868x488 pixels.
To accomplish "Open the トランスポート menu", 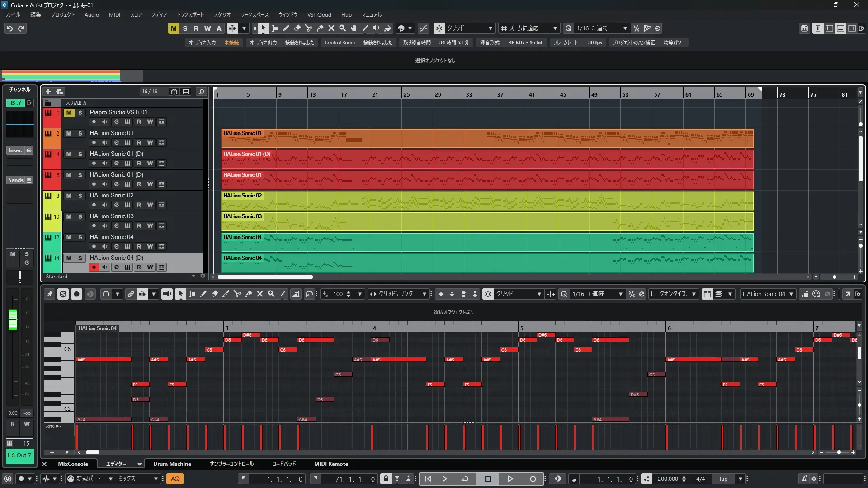I will (190, 15).
